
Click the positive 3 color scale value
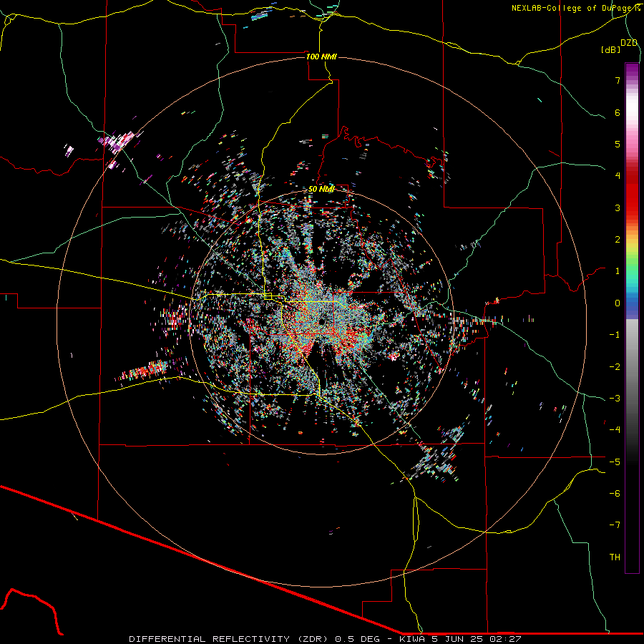[618, 208]
